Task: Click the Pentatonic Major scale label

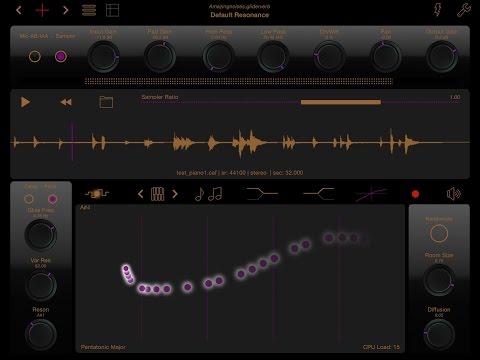Action: pyautogui.click(x=103, y=347)
